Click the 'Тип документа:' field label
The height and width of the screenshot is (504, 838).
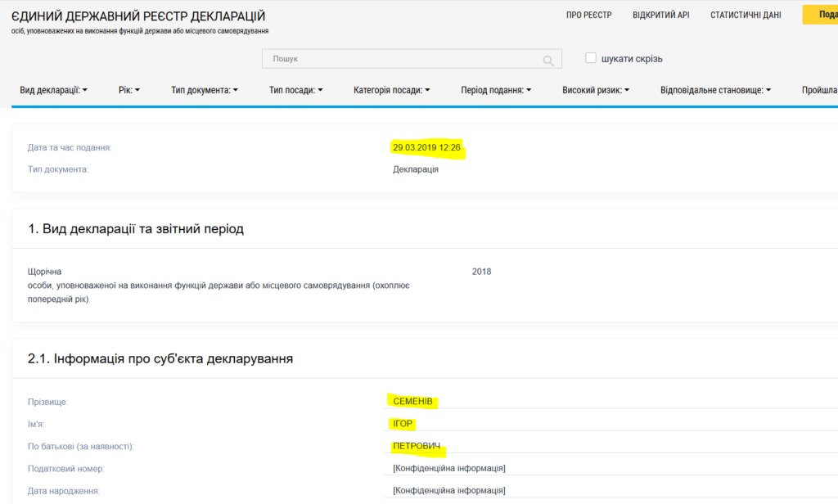[58, 169]
